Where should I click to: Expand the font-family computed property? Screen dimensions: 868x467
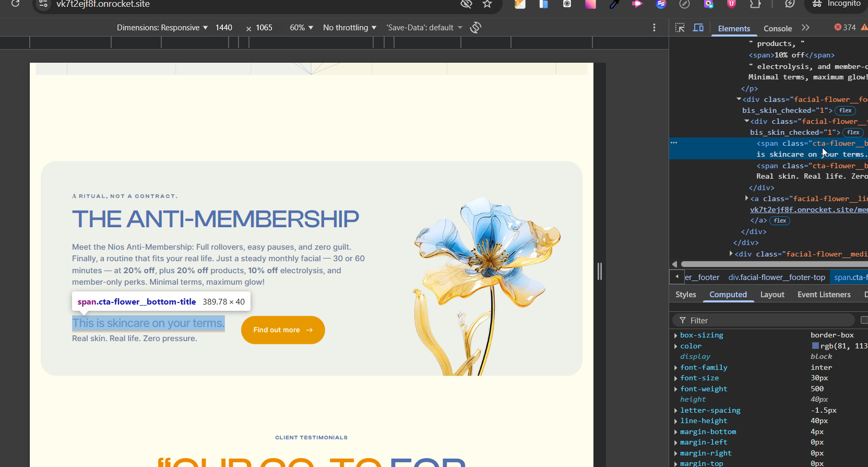click(675, 368)
